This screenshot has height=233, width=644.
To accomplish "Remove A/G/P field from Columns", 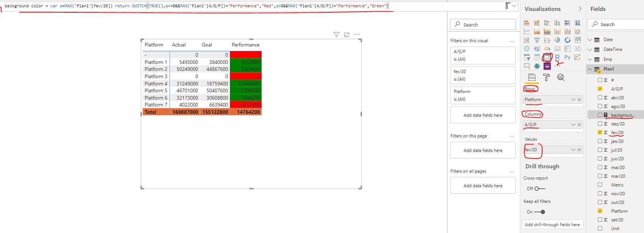I will 579,125.
